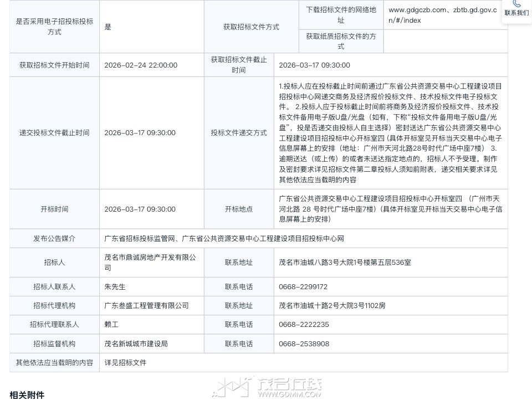Viewport: 532px width, 400px height.
Task: Select the 赖工 agency contact name
Action: click(111, 325)
